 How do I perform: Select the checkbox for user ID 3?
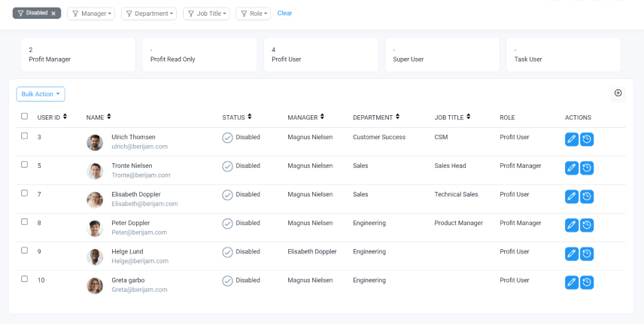point(25,136)
